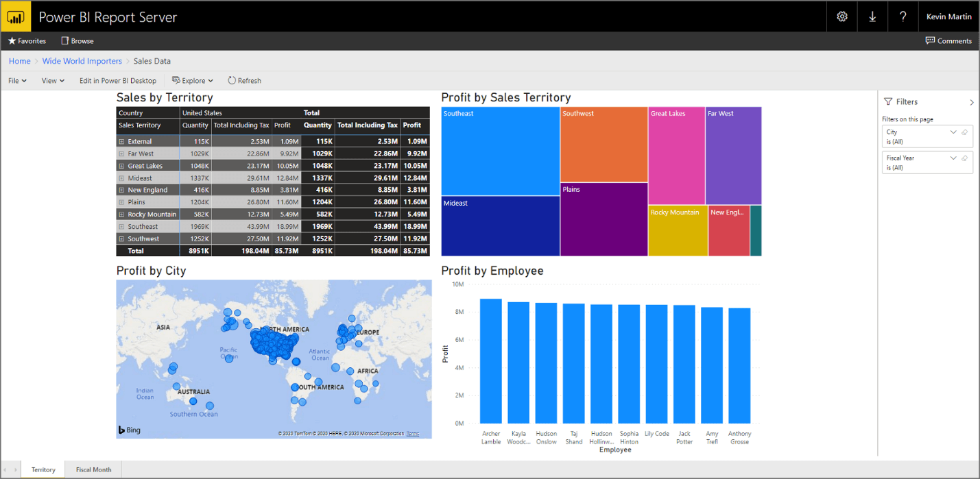Select the small teal treemap tile
This screenshot has height=479, width=980.
(756, 231)
